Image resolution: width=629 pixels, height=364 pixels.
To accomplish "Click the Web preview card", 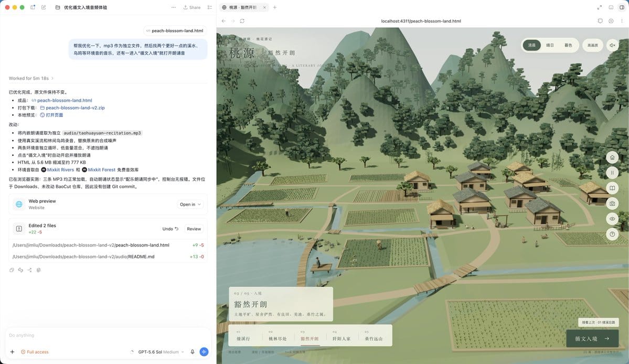I will (x=108, y=204).
